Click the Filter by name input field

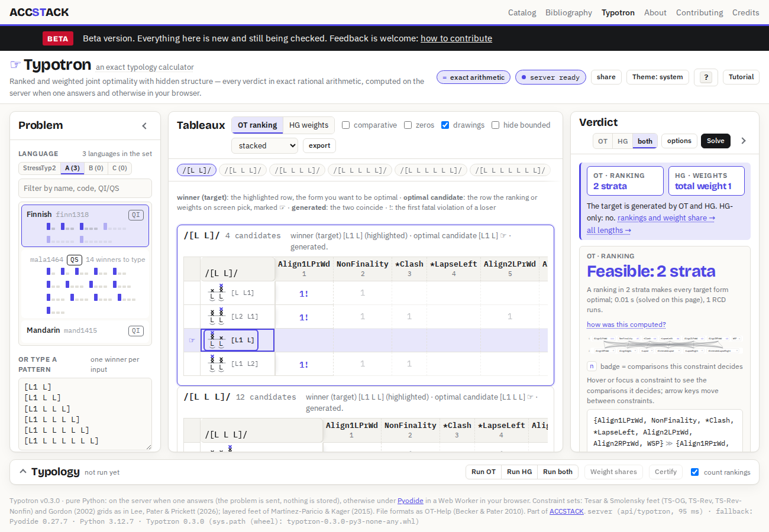[85, 189]
